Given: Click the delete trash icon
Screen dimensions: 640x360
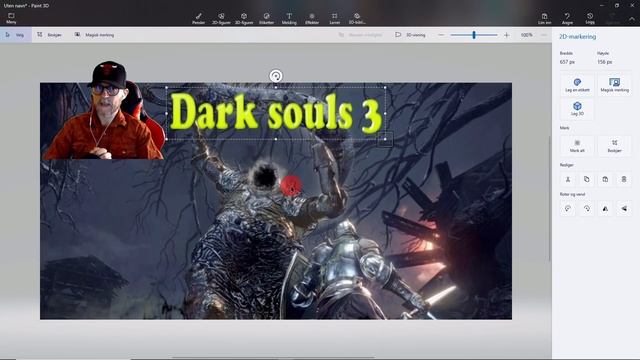Looking at the screenshot, I should (x=624, y=179).
